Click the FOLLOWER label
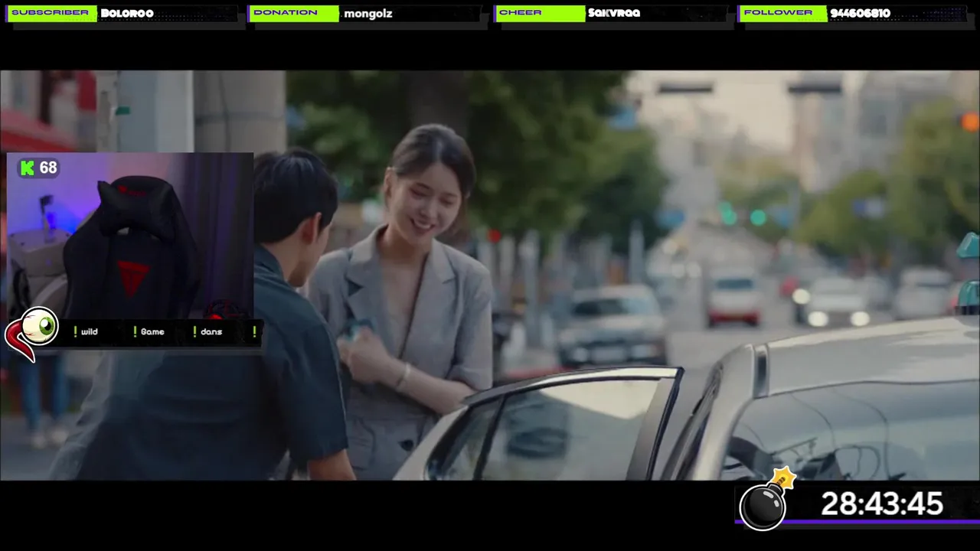 click(782, 13)
